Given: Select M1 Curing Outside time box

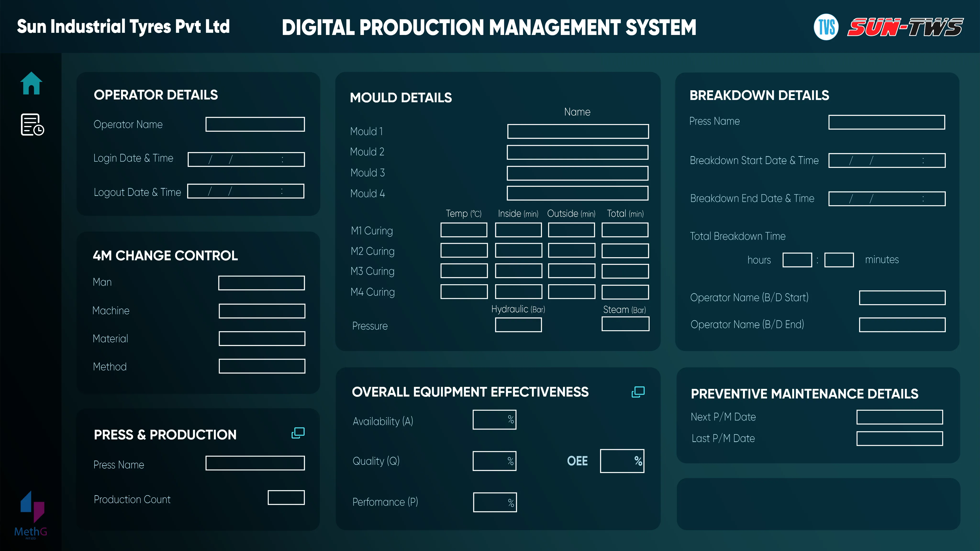Looking at the screenshot, I should [571, 230].
